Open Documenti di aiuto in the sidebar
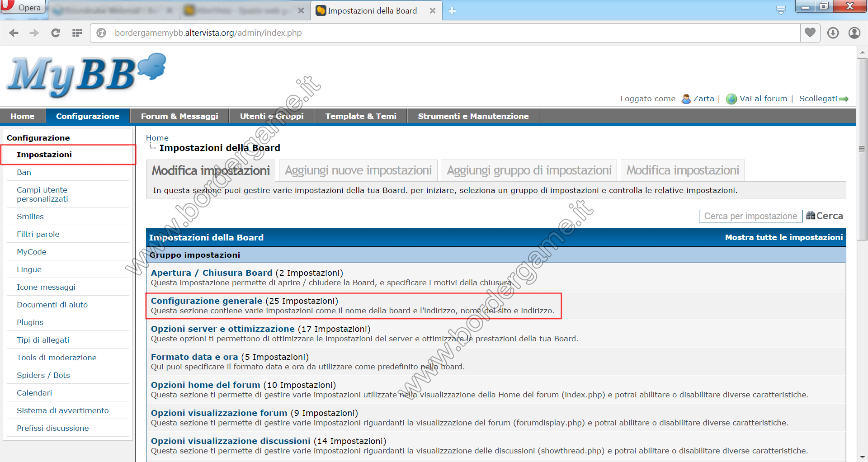 coord(52,305)
